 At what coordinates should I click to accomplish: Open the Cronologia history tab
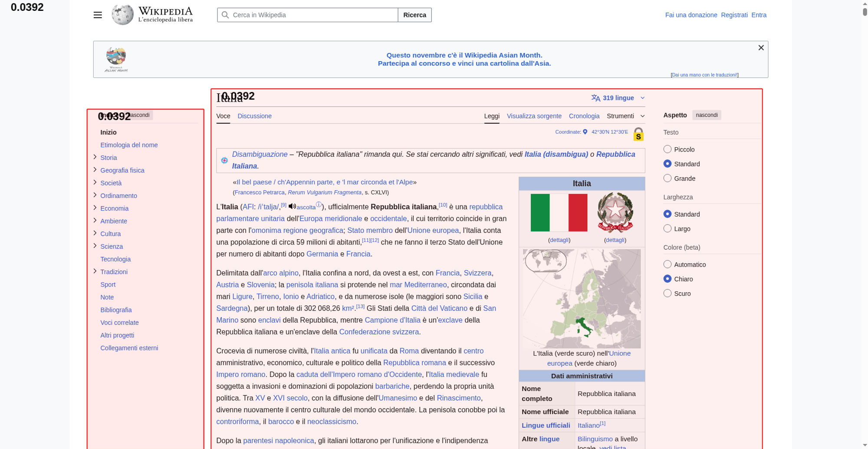point(584,116)
